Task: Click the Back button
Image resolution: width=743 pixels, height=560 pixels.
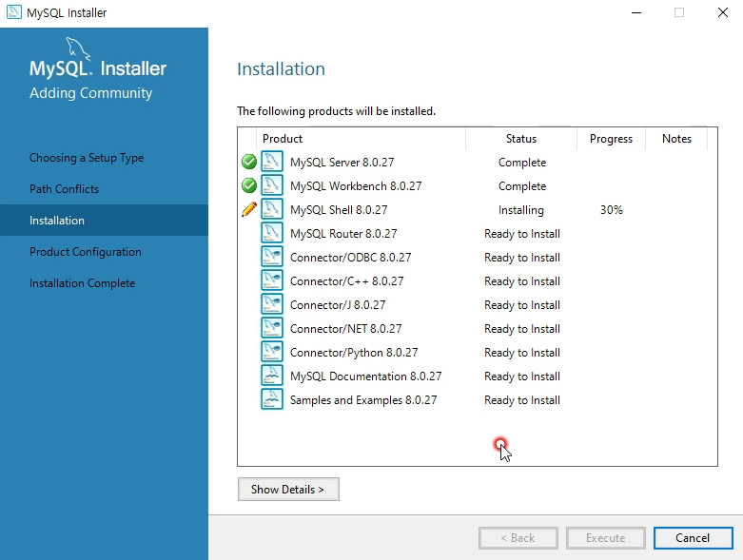Action: pos(518,538)
